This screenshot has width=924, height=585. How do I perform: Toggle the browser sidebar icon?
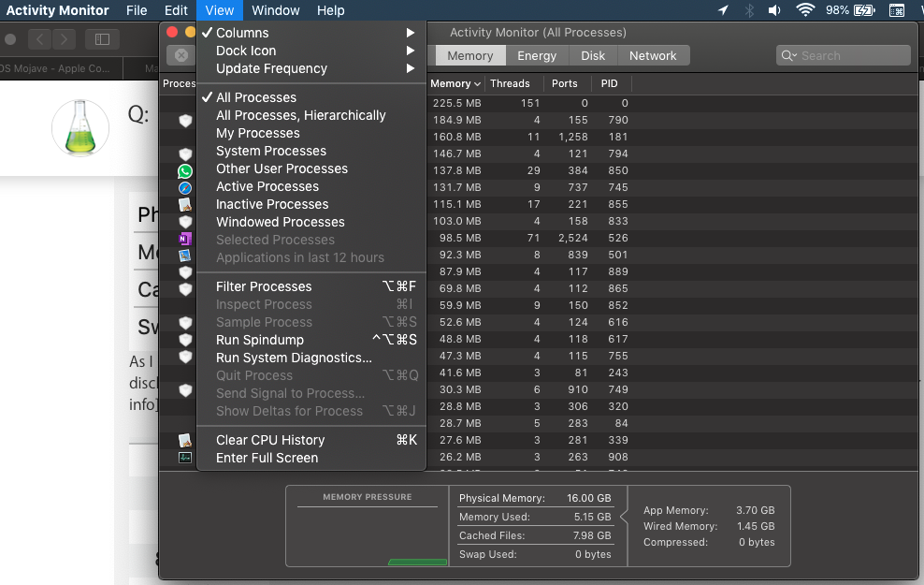pos(102,39)
